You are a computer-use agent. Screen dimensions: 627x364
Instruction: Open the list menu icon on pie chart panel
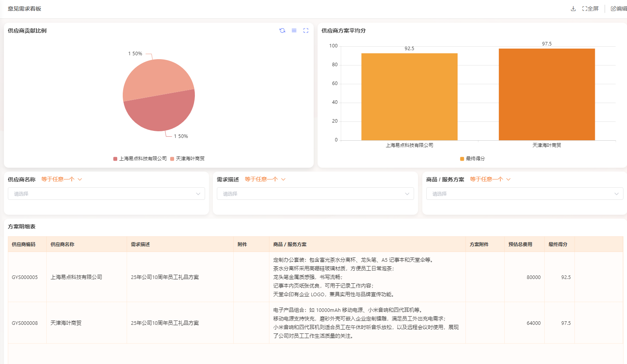click(294, 31)
